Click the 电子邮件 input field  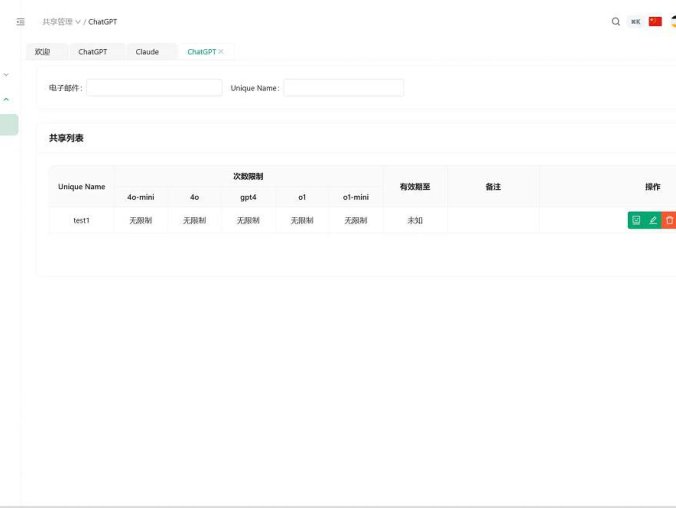pyautogui.click(x=154, y=88)
